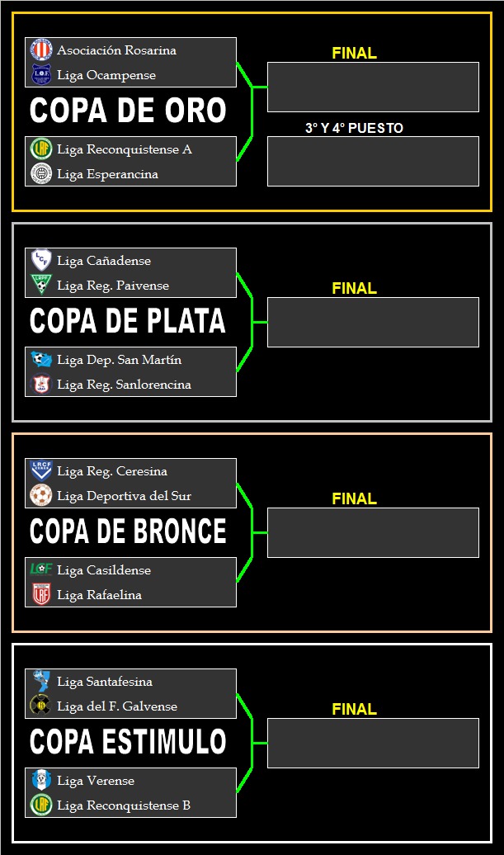This screenshot has height=855, width=504.
Task: Click the Liga Cañadense shield crest
Action: (x=41, y=261)
